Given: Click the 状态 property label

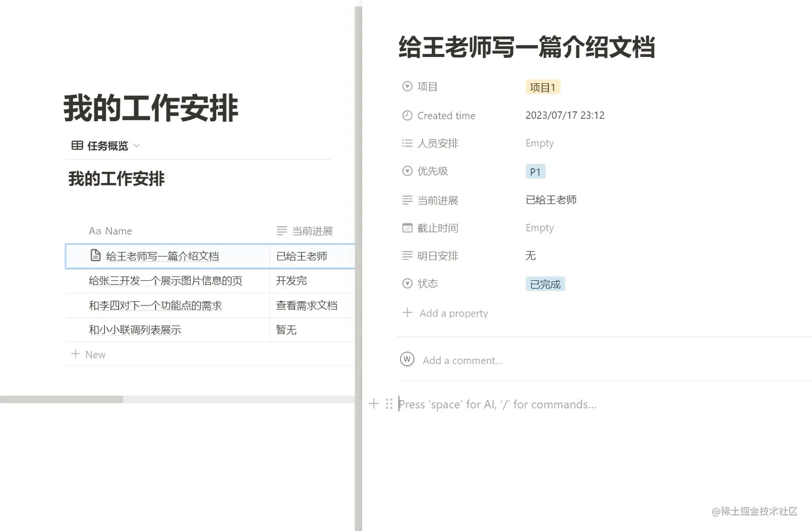Looking at the screenshot, I should [427, 283].
